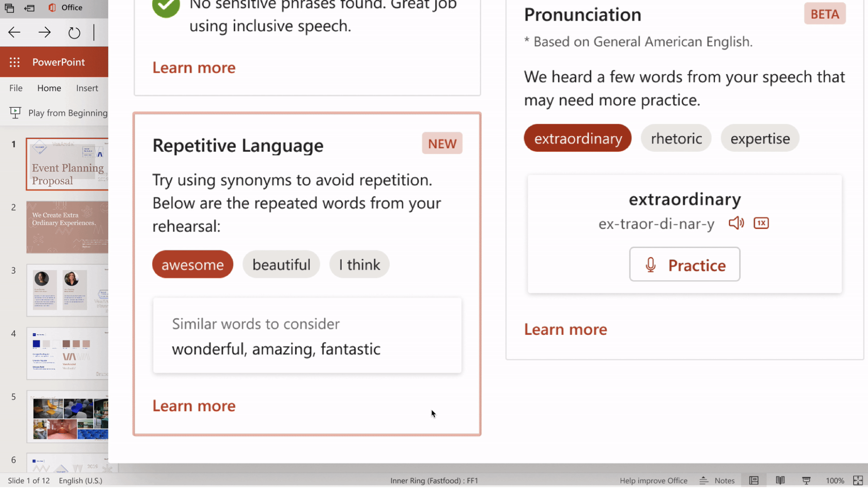Screen dimensions: 868x488
Task: Select the 'rhetoric' pronunciation chip
Action: 676,138
